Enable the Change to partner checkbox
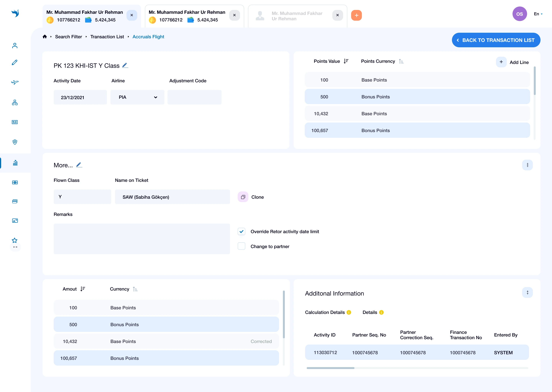552x392 pixels. pyautogui.click(x=242, y=246)
